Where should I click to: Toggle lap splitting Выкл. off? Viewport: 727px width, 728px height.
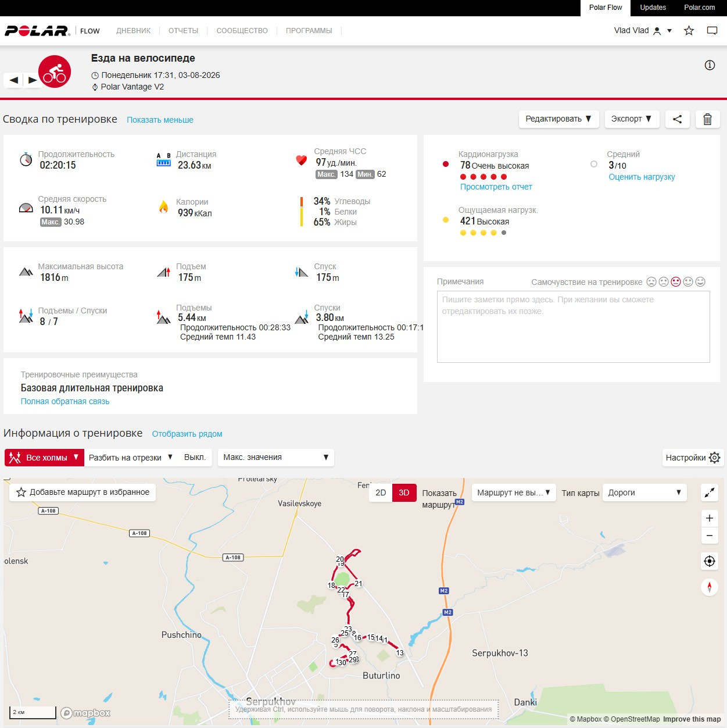[195, 457]
